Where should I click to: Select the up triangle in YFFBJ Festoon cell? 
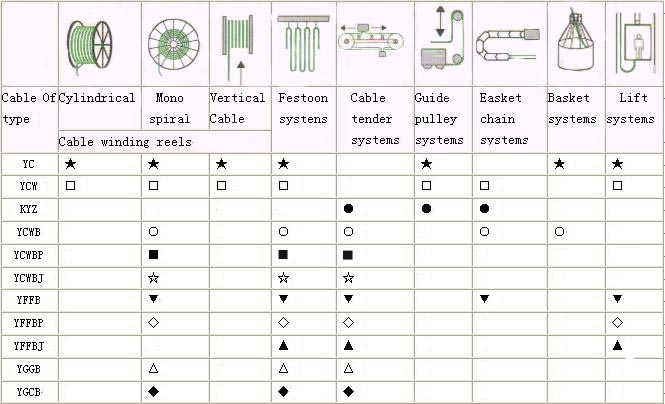283,345
